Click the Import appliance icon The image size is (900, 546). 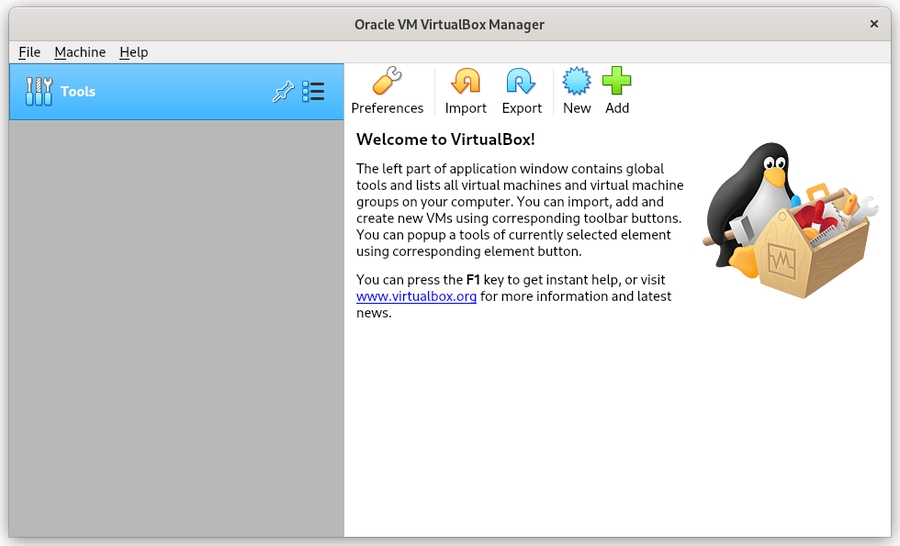[x=465, y=82]
